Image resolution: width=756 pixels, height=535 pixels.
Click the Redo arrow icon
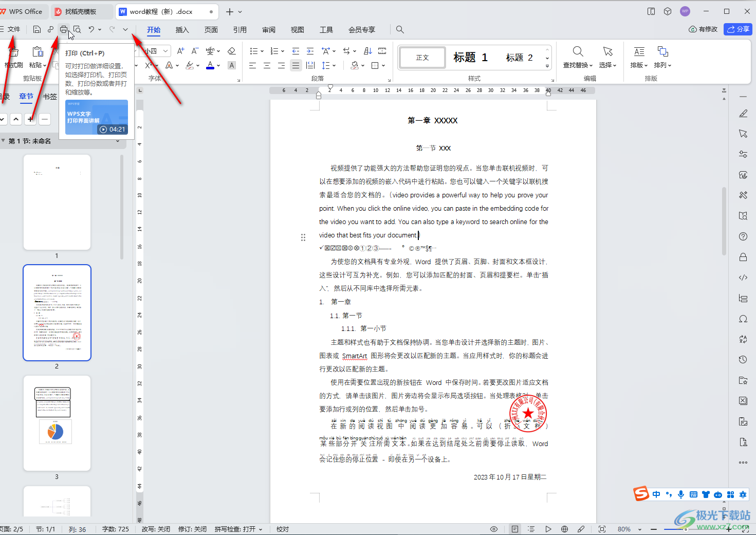(112, 30)
